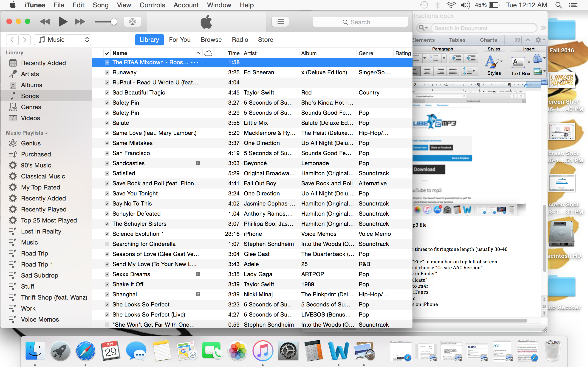
Task: Uncheck the Shake It Off song
Action: tap(107, 284)
